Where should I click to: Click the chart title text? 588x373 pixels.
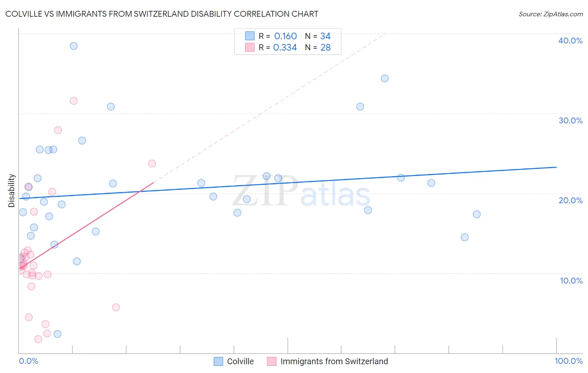162,14
